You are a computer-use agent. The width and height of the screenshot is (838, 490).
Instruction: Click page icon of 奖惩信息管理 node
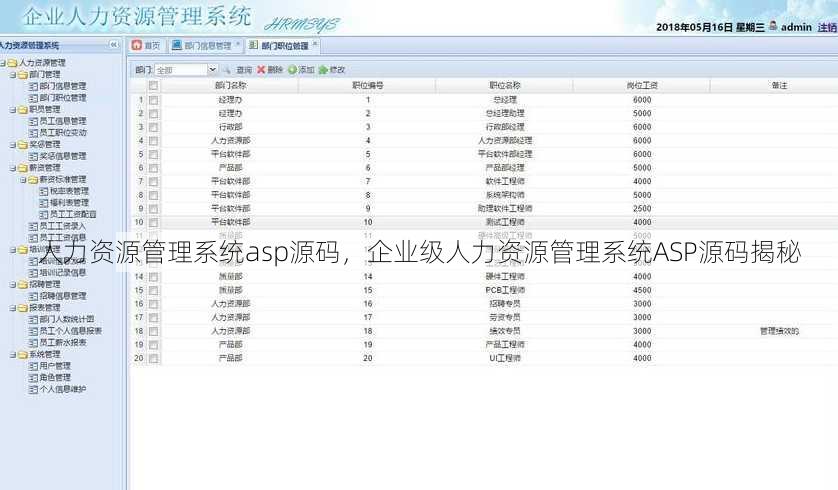33,157
